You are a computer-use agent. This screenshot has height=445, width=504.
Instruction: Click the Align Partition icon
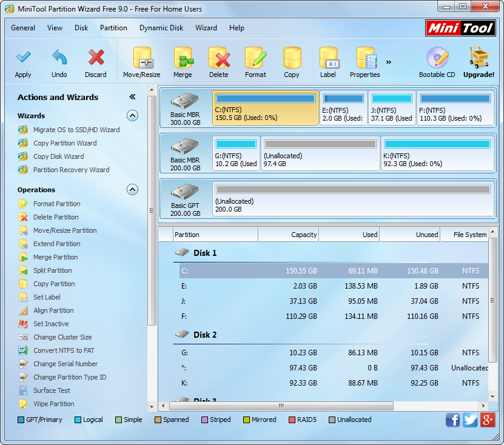tap(23, 310)
